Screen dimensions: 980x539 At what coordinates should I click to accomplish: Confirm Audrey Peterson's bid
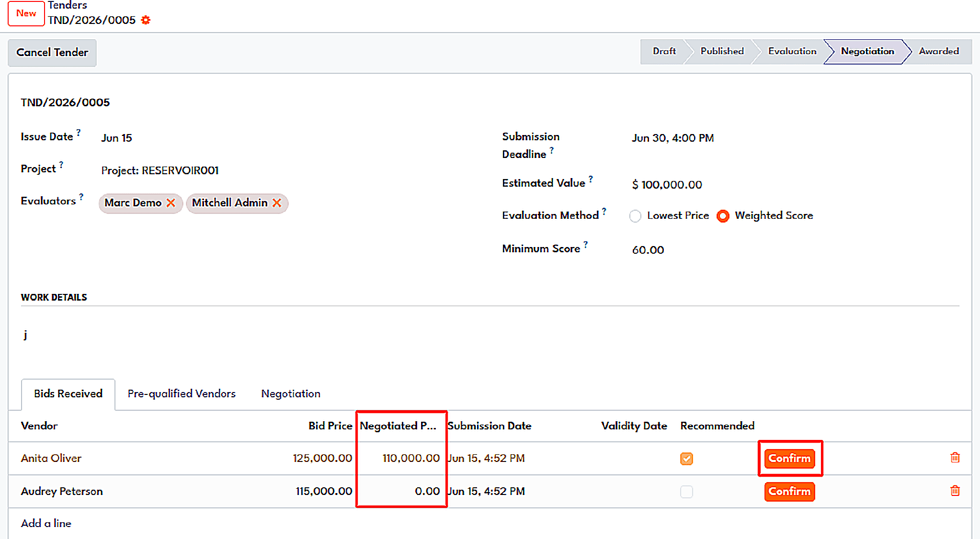click(789, 492)
